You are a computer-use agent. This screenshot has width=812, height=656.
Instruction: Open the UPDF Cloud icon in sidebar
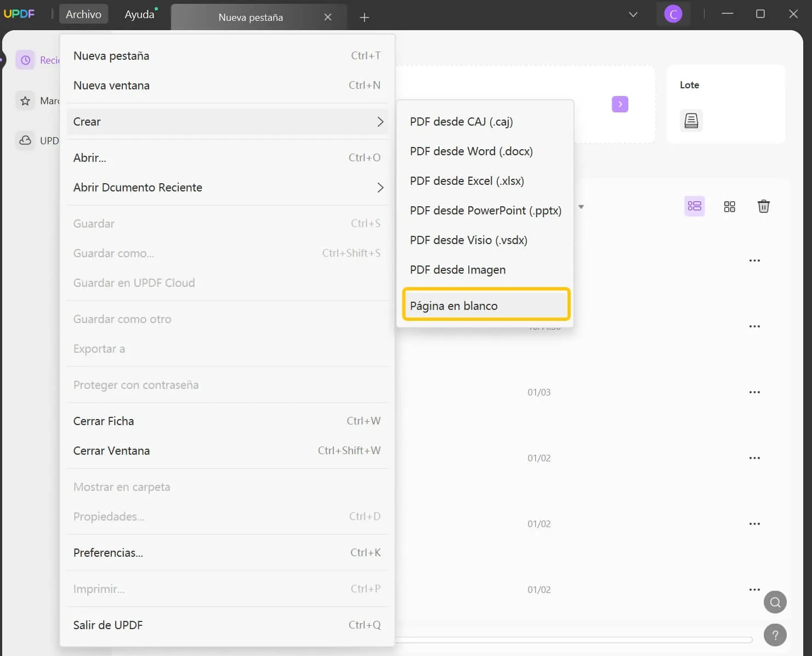pos(25,140)
